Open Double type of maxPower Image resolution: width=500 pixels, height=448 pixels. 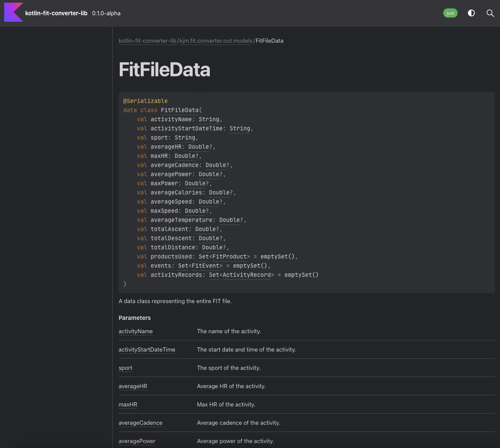[x=195, y=183]
